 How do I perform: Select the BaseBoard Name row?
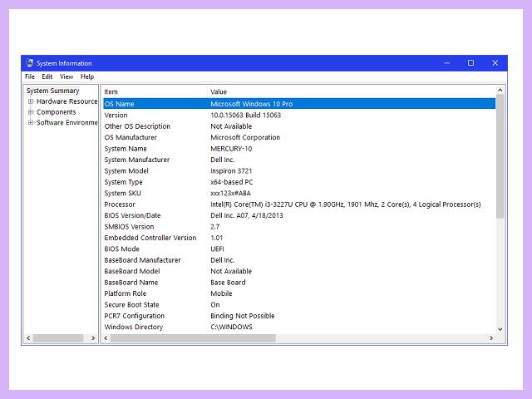(x=299, y=283)
